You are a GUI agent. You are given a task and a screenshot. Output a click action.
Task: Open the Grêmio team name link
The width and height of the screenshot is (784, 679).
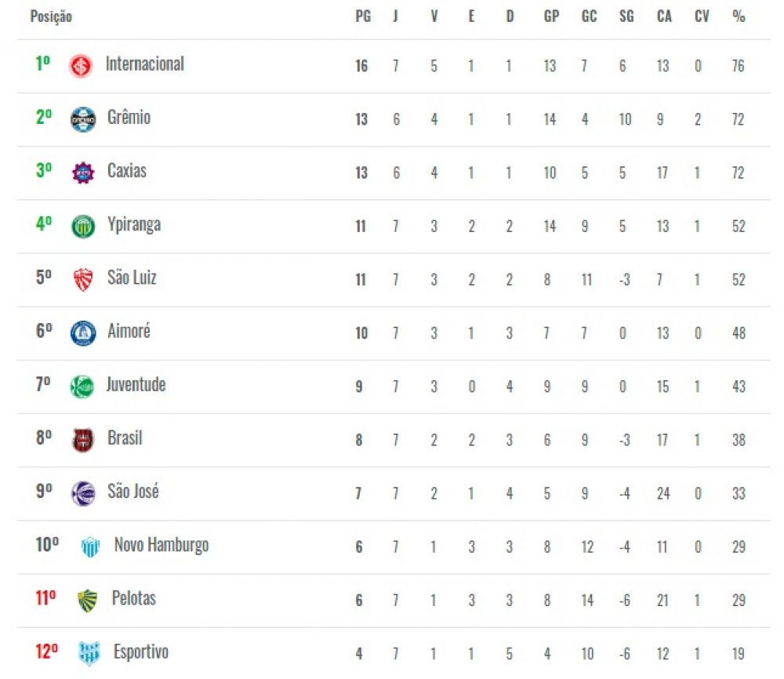point(129,118)
